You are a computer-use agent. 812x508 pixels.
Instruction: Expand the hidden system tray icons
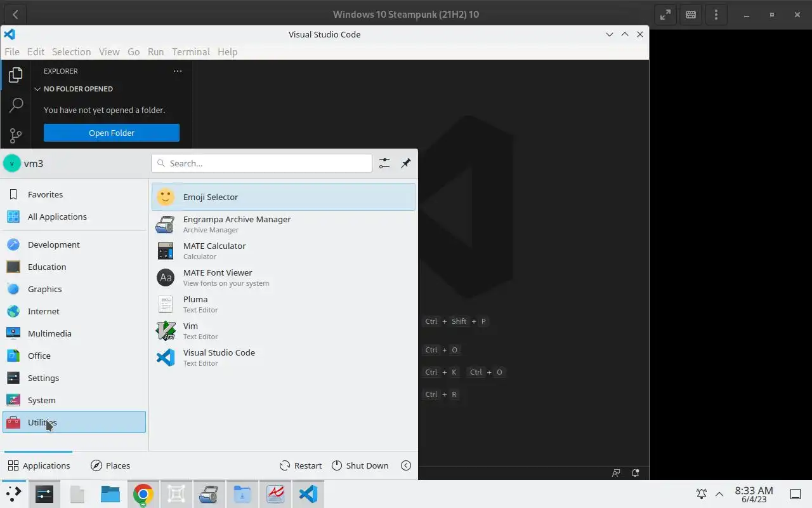719,494
